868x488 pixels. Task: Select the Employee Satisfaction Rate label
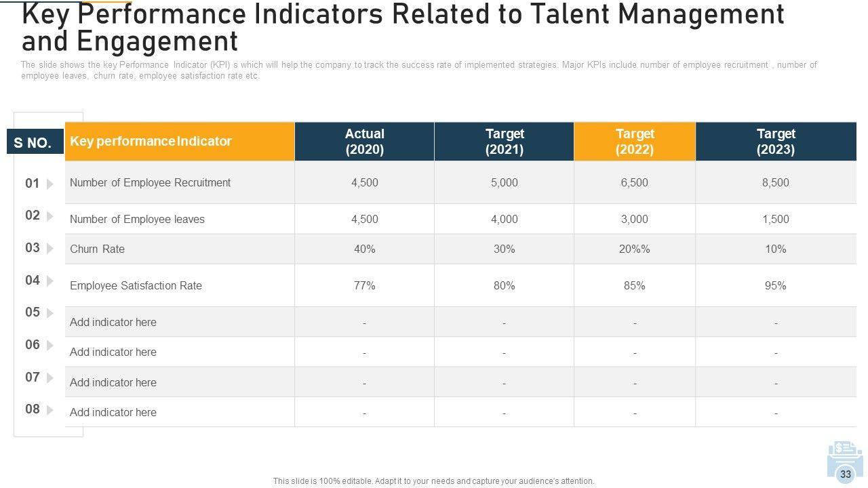tap(136, 285)
